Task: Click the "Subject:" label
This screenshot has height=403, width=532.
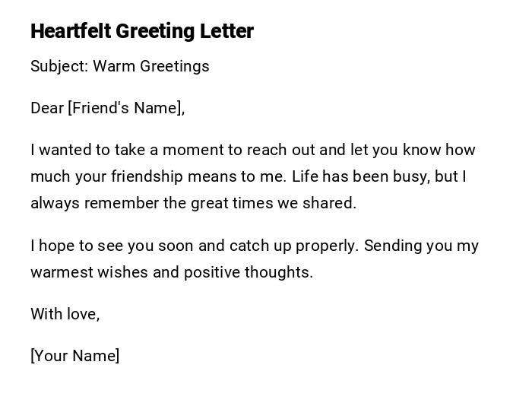Action: (59, 66)
